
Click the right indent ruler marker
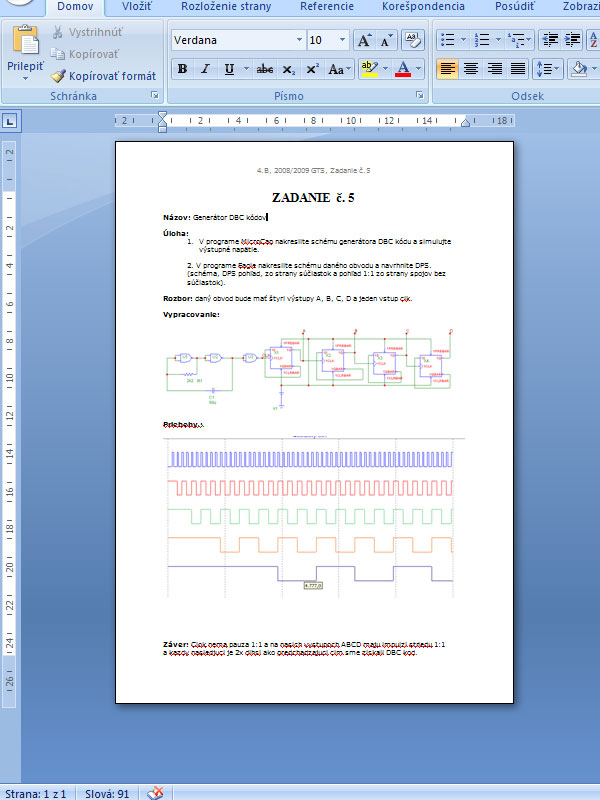click(x=465, y=122)
